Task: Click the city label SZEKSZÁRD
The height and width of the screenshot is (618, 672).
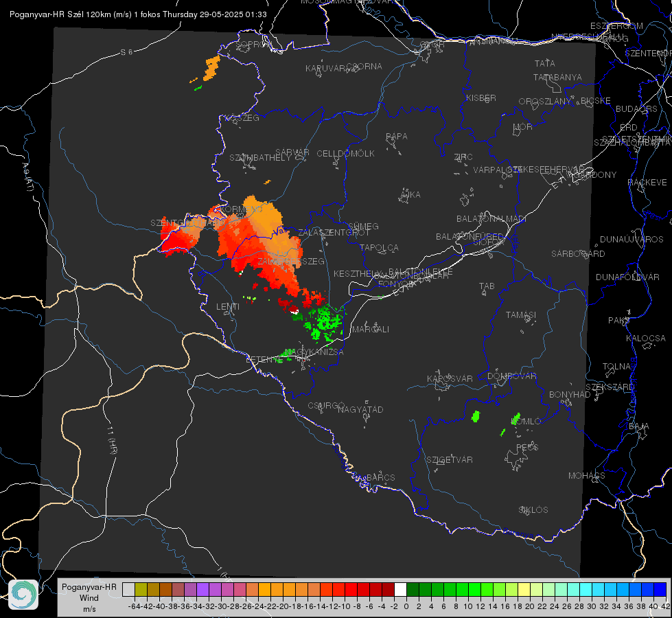Action: (x=610, y=387)
